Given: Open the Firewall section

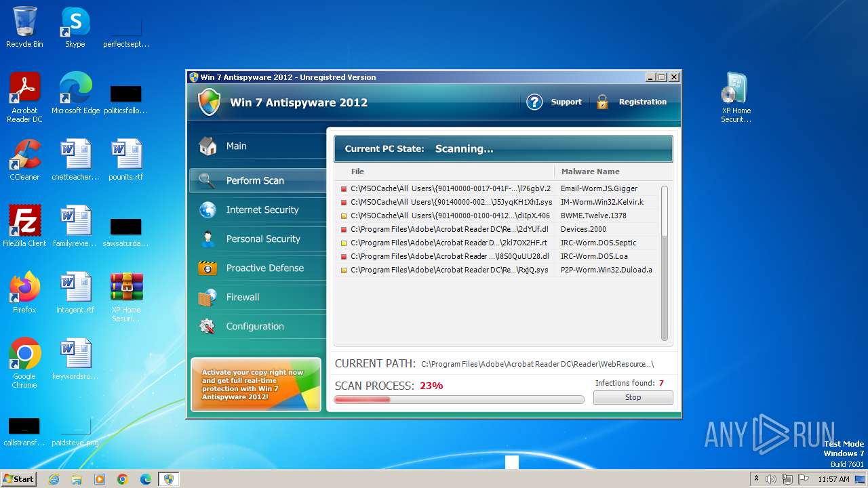Looking at the screenshot, I should [x=257, y=297].
